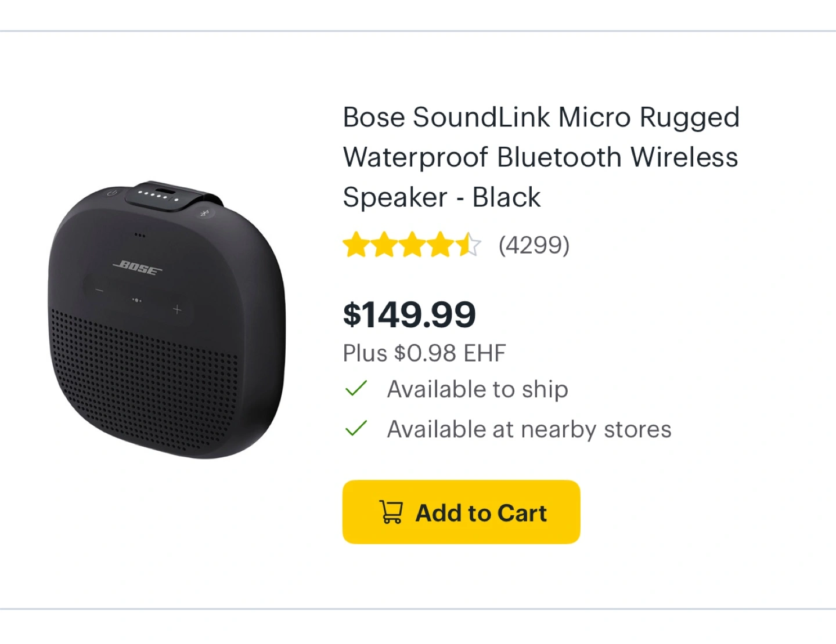Click the minus volume symbol on the speaker

click(x=99, y=290)
